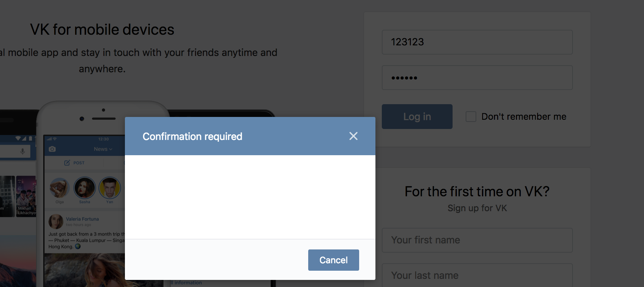Click the Sign up for VK text

click(477, 208)
